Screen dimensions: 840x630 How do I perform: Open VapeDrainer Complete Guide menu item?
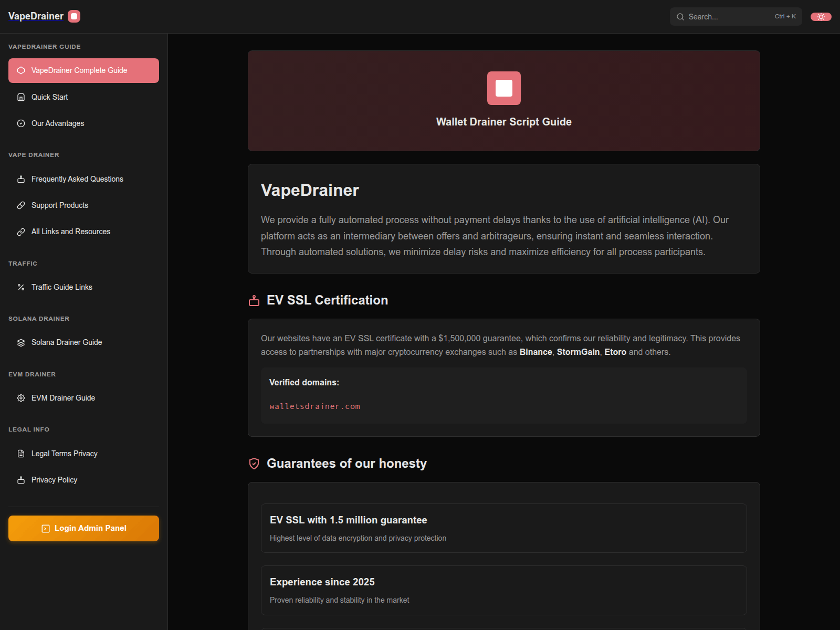(x=83, y=70)
